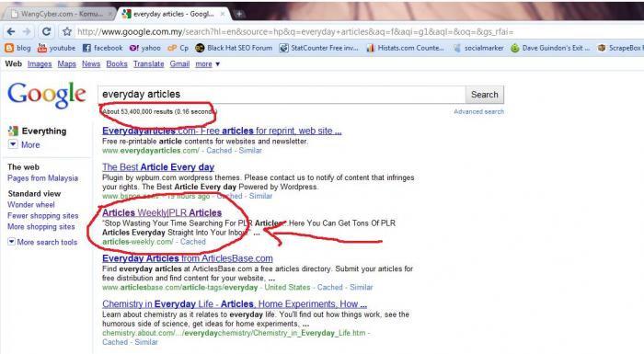Filter to Pages from Malaysia
644x354 pixels.
pos(42,178)
